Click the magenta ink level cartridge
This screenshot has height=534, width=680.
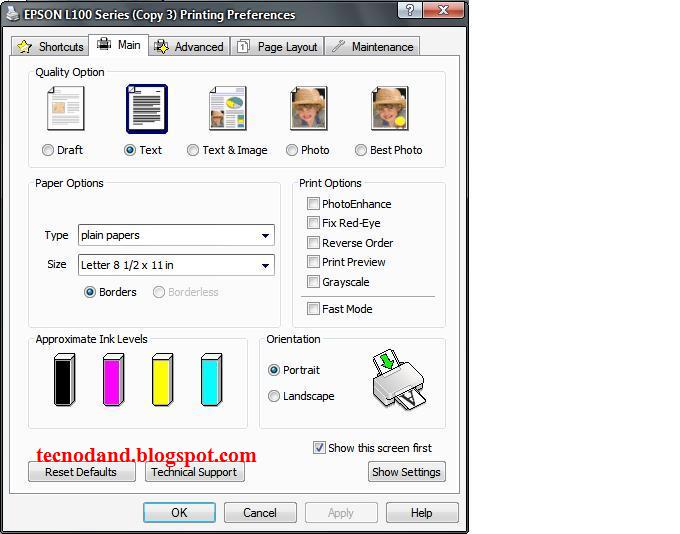click(x=114, y=380)
